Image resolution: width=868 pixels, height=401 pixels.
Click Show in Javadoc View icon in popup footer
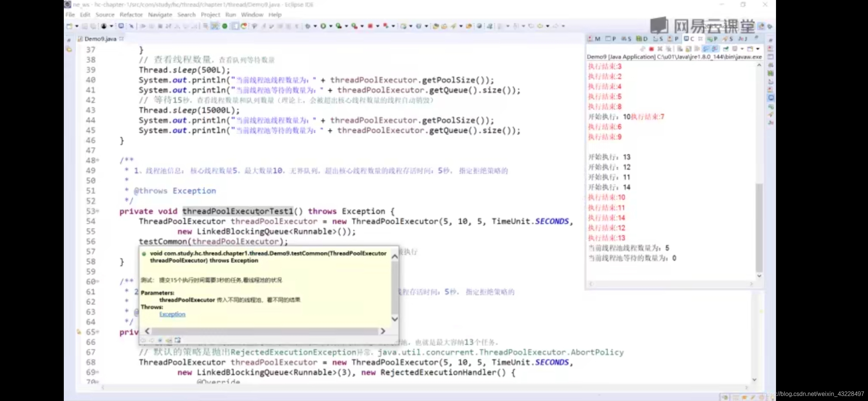pos(160,340)
